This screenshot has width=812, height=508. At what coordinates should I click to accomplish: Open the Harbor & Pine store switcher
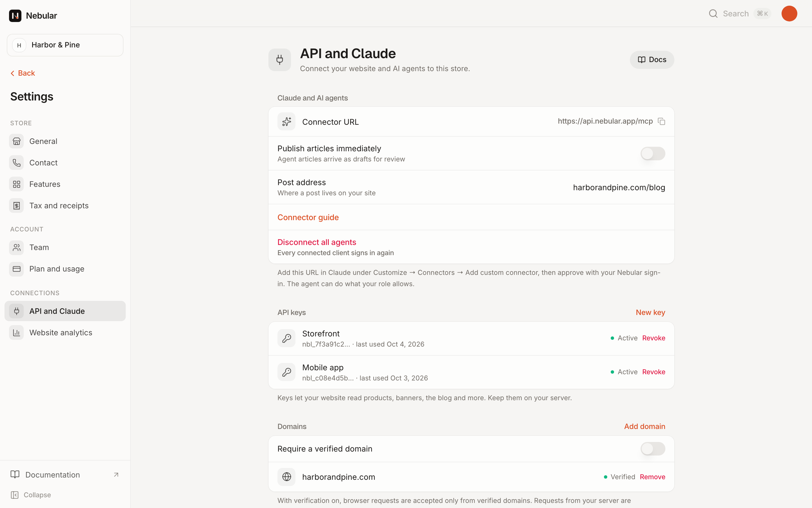(65, 45)
